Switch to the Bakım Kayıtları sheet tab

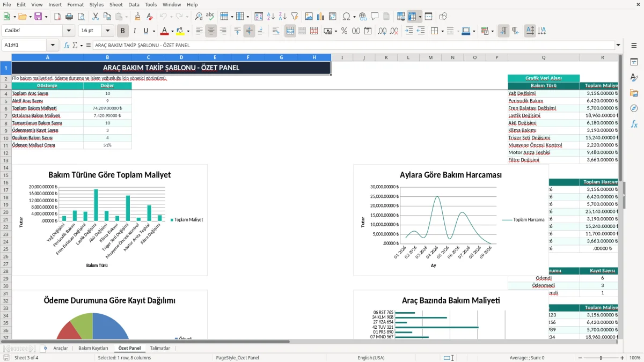[x=93, y=348]
